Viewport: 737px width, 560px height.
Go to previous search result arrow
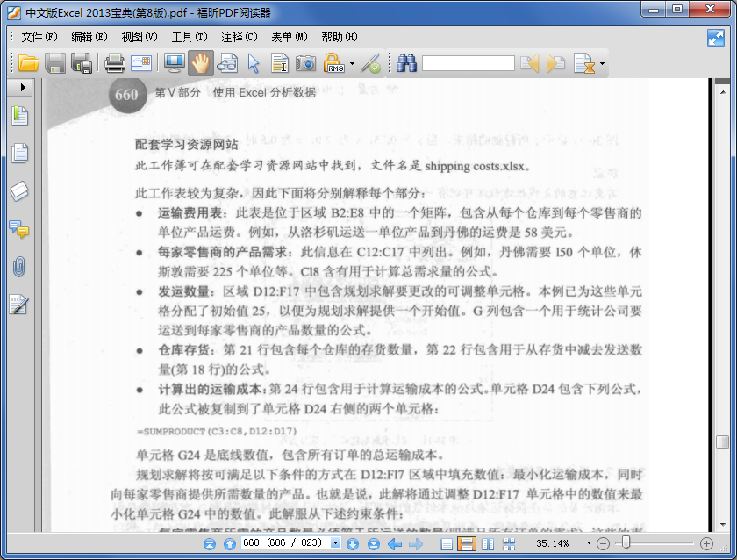click(x=530, y=63)
